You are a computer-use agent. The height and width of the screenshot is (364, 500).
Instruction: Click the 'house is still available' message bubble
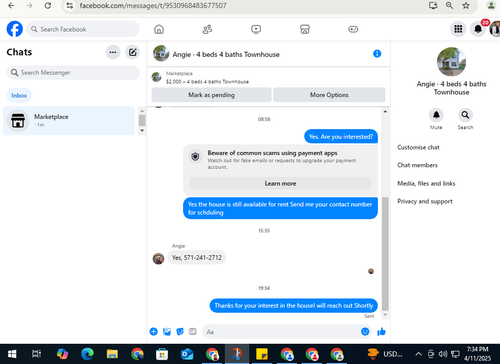coord(280,208)
